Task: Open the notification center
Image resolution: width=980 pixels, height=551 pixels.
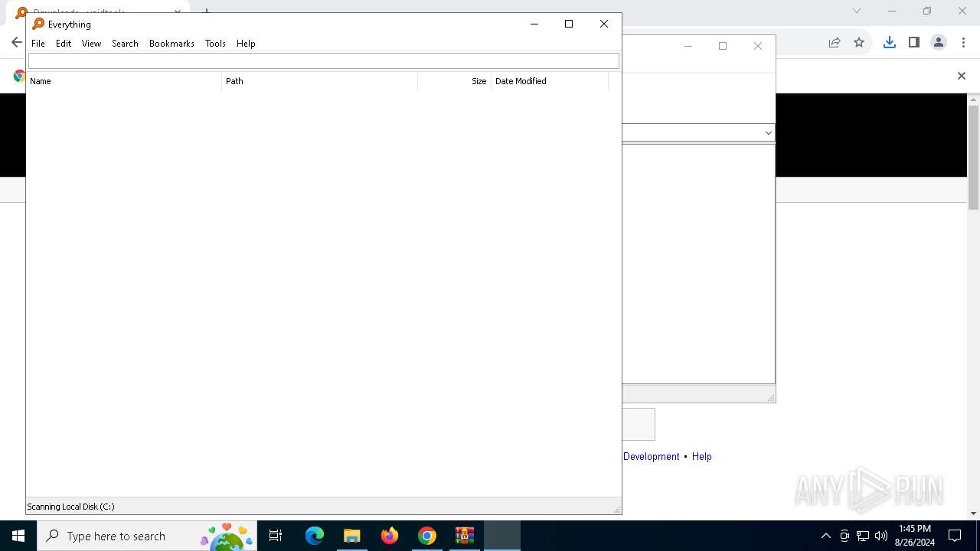Action: click(955, 536)
